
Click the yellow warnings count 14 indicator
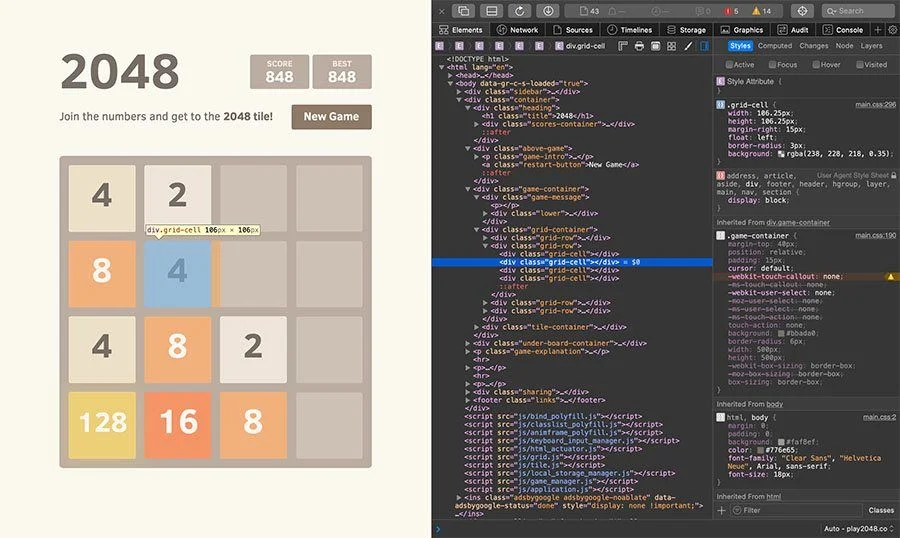click(x=762, y=11)
